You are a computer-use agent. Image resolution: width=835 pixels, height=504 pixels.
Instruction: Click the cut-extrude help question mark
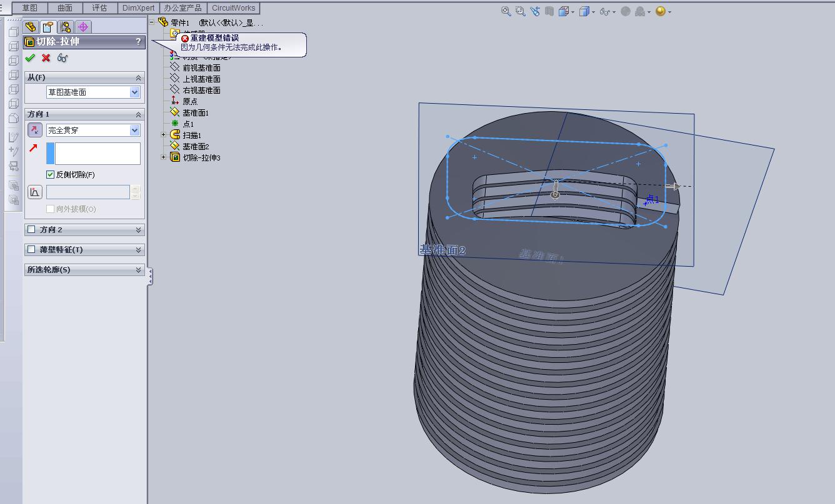[138, 42]
